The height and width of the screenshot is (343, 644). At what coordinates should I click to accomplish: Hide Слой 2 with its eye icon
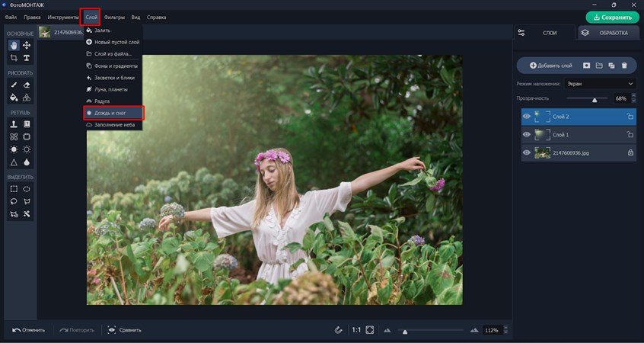point(527,117)
